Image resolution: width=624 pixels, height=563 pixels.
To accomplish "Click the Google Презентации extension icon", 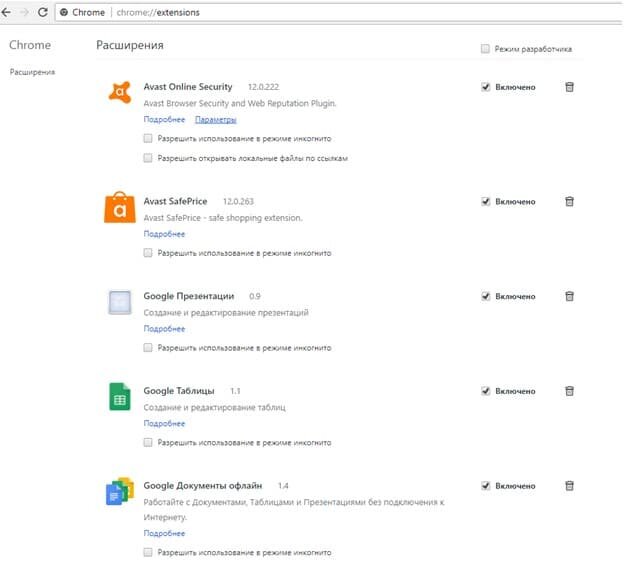I will (120, 302).
